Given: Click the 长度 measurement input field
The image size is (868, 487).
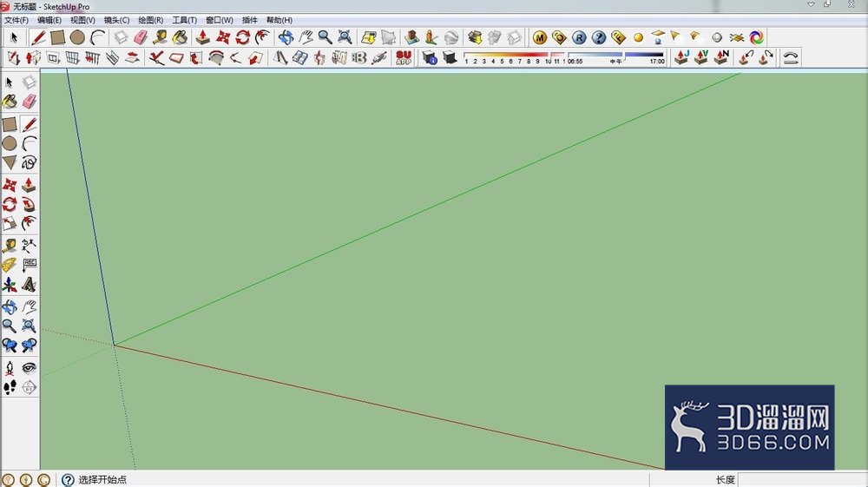Looking at the screenshot, I should click(803, 480).
